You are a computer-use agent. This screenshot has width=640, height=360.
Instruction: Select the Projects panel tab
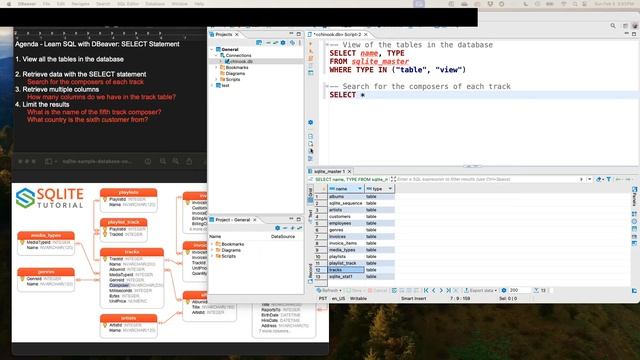coord(224,34)
